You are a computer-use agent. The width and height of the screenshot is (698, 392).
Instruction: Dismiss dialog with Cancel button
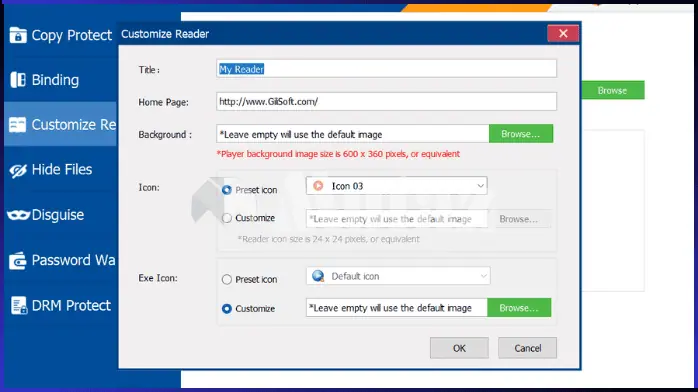pyautogui.click(x=528, y=348)
